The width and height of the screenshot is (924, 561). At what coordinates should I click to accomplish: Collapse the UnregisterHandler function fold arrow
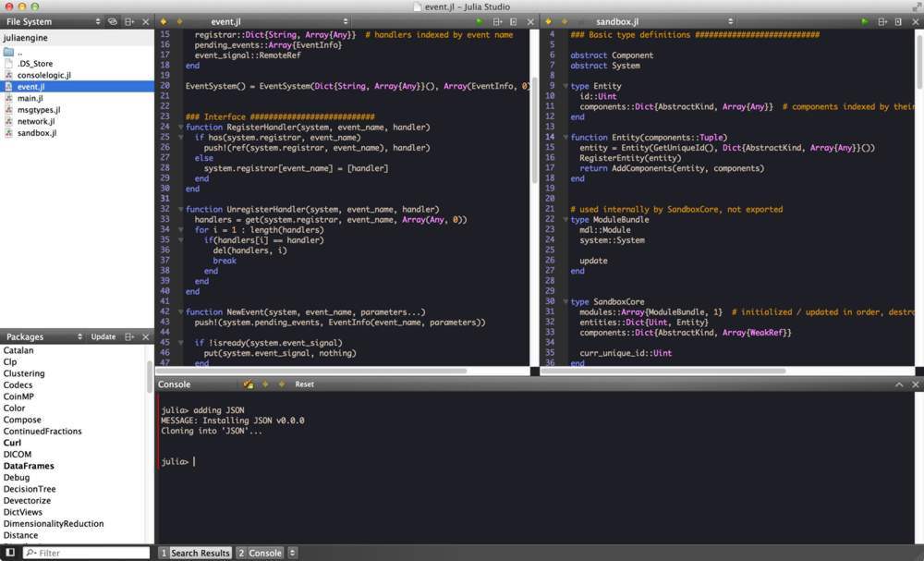tap(180, 209)
